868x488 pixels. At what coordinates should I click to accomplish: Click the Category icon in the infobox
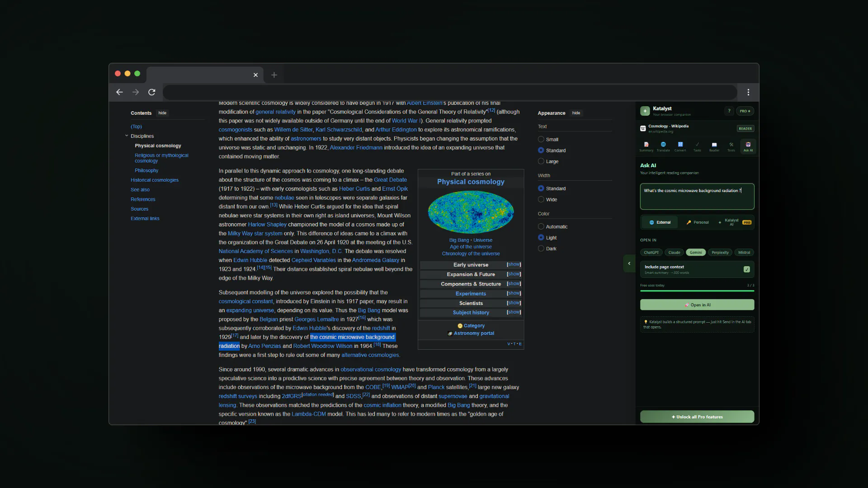pyautogui.click(x=460, y=326)
